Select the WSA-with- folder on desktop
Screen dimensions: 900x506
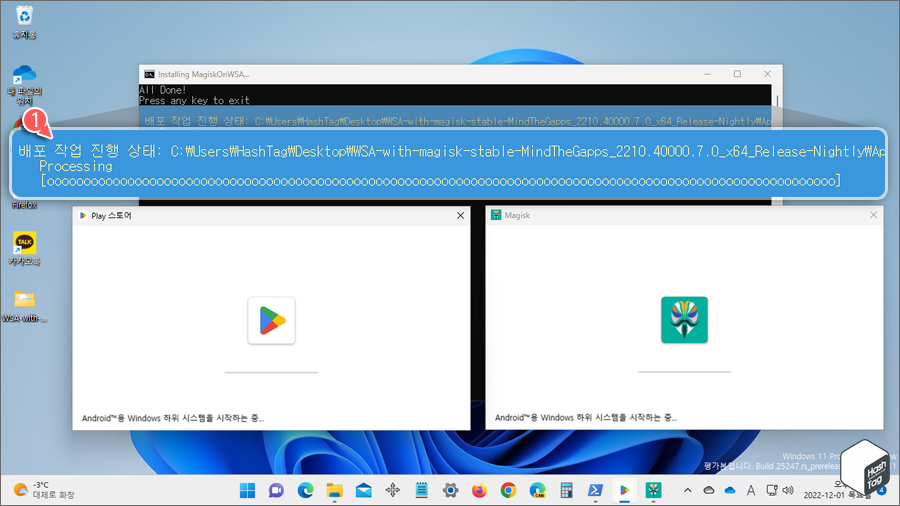24,307
